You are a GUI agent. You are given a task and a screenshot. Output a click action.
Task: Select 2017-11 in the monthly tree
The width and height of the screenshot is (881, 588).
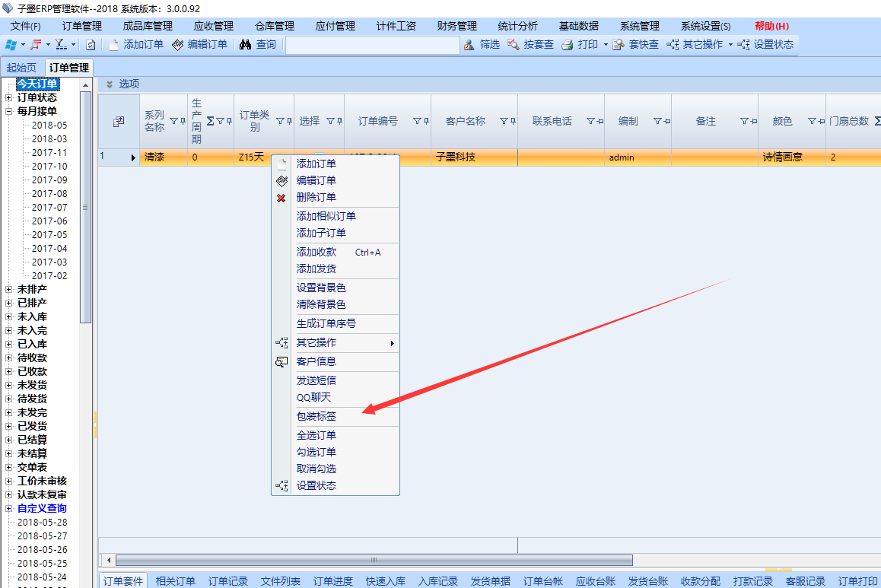tap(49, 153)
